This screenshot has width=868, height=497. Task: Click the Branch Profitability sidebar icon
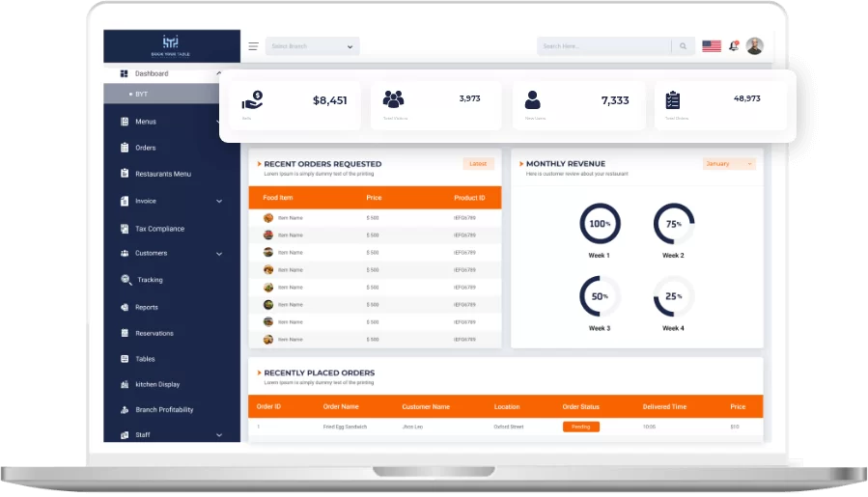coord(125,409)
